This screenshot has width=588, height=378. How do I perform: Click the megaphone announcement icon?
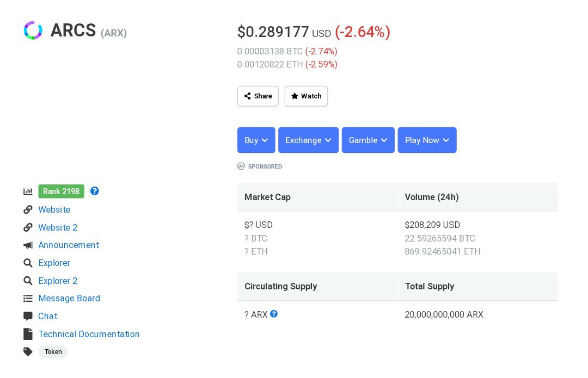[x=28, y=245]
